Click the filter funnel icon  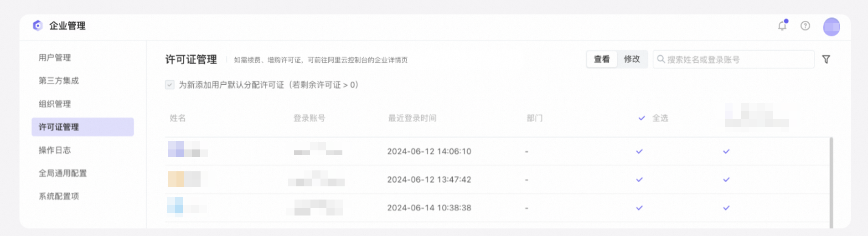[826, 60]
